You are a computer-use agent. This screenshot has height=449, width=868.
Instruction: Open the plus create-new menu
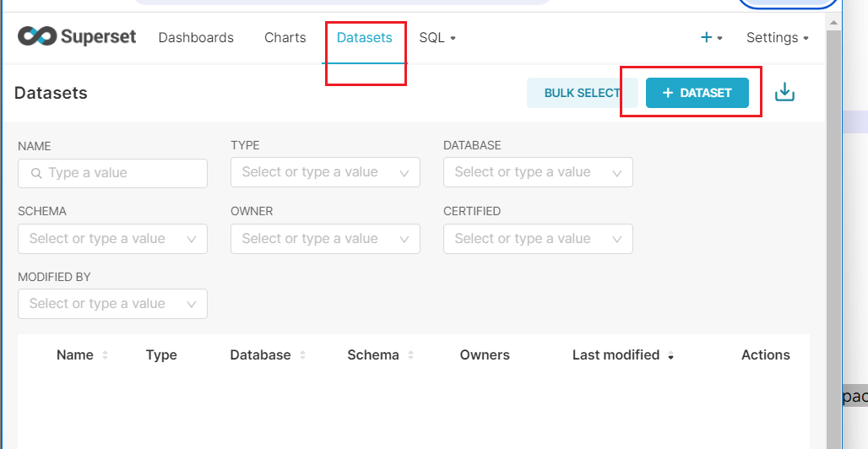point(712,38)
